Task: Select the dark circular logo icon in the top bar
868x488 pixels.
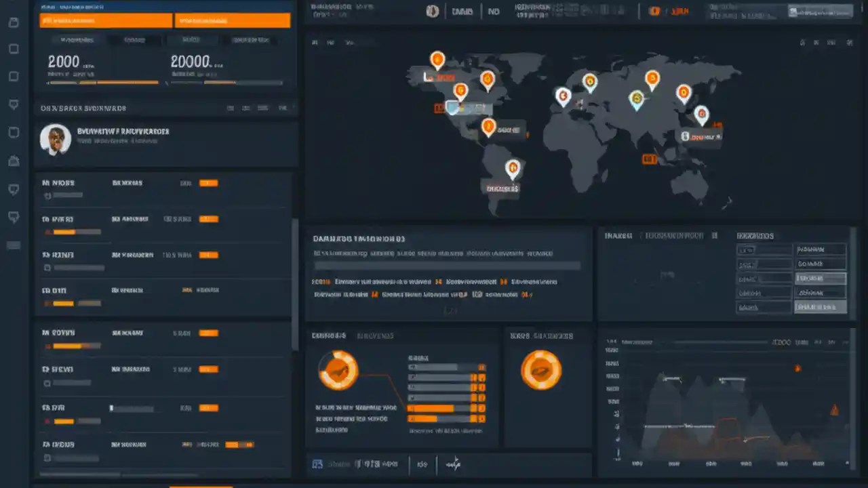Action: [433, 11]
